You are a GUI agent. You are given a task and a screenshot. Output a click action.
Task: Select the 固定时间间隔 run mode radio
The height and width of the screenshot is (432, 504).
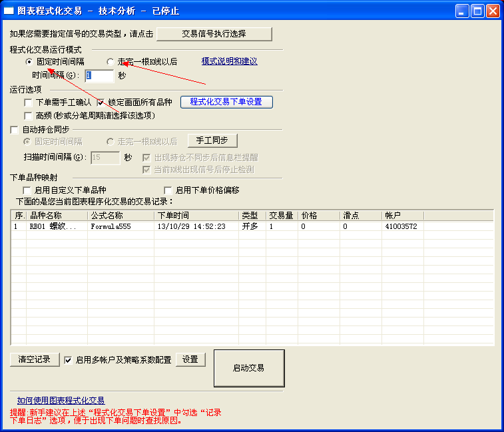pyautogui.click(x=29, y=61)
